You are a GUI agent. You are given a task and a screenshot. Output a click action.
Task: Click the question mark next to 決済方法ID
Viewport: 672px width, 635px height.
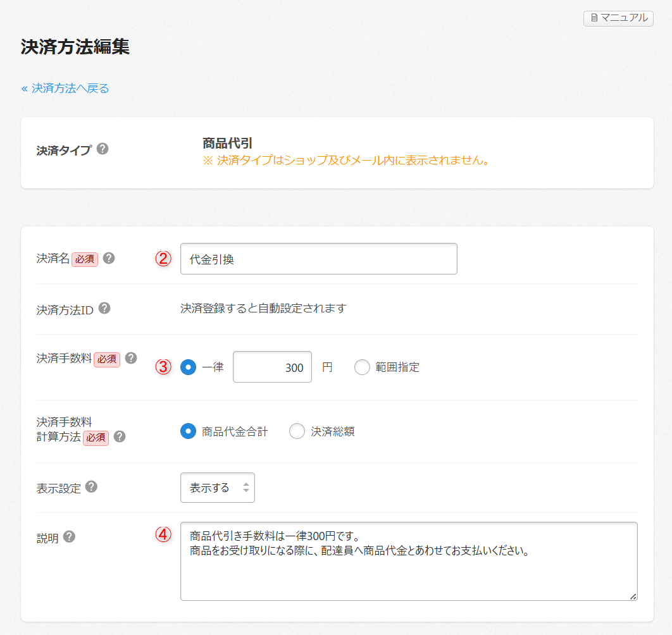click(x=104, y=309)
